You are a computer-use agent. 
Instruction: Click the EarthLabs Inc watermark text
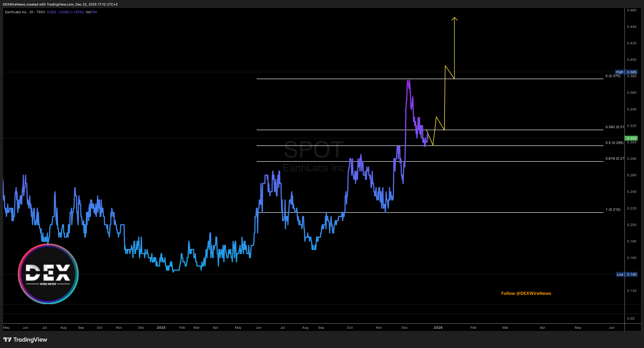(x=314, y=168)
